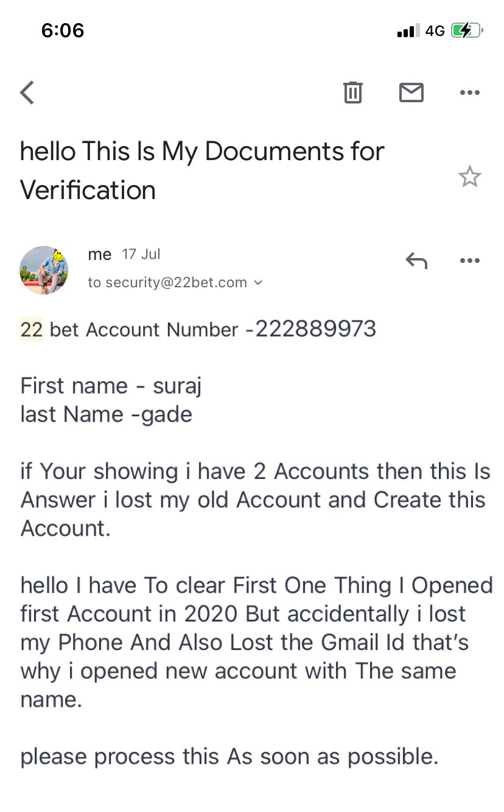This screenshot has width=504, height=812.
Task: Tap the highlighted "22" search term
Action: click(31, 329)
